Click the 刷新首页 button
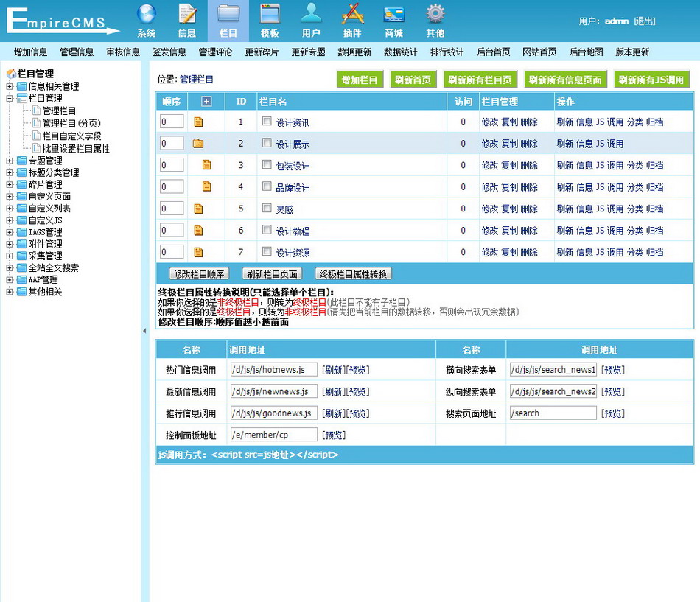This screenshot has height=602, width=700. click(413, 80)
